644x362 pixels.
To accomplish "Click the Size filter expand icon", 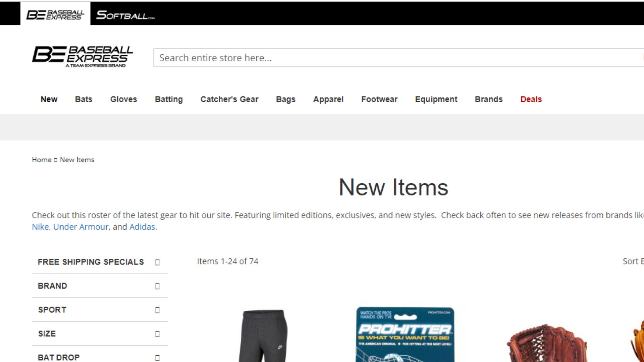I will (157, 334).
